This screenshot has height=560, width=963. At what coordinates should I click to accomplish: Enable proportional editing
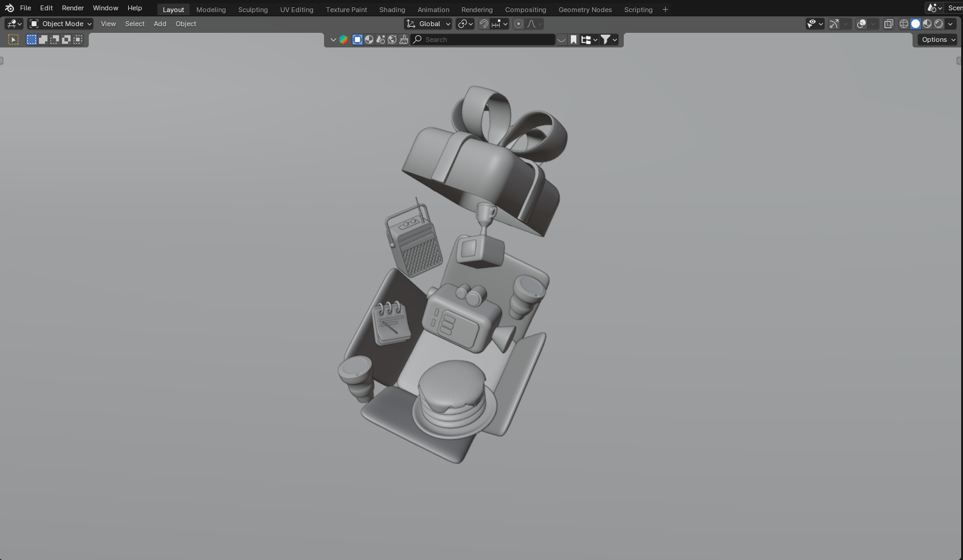click(x=519, y=24)
